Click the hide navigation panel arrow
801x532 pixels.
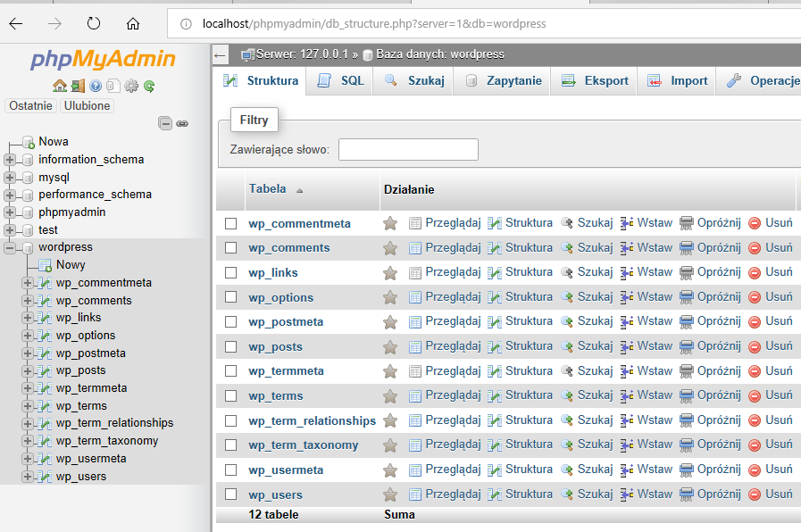click(x=221, y=55)
